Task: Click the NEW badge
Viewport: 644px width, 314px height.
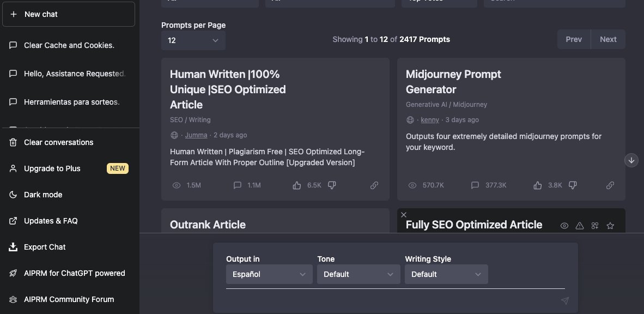Action: pyautogui.click(x=118, y=168)
